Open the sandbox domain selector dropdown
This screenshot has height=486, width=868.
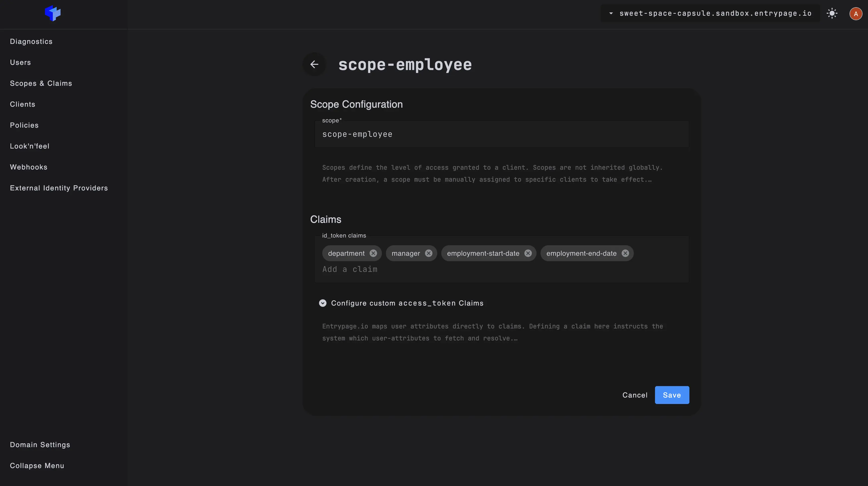tap(611, 13)
